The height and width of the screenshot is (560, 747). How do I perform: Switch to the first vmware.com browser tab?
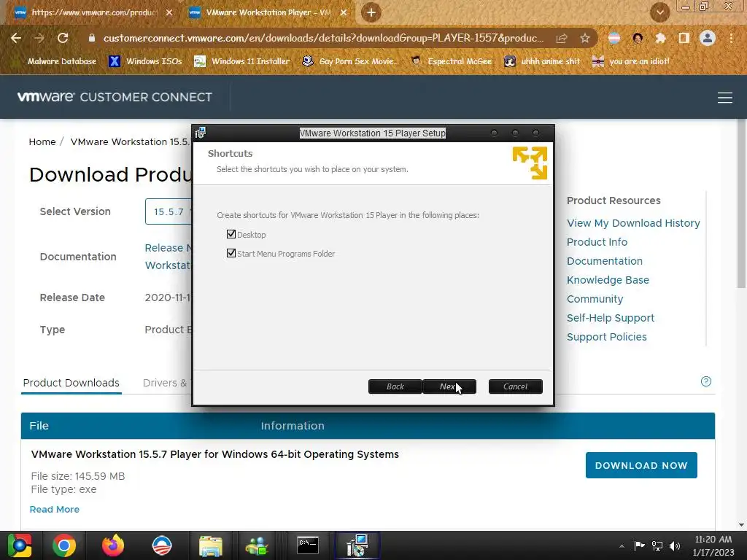[93, 12]
